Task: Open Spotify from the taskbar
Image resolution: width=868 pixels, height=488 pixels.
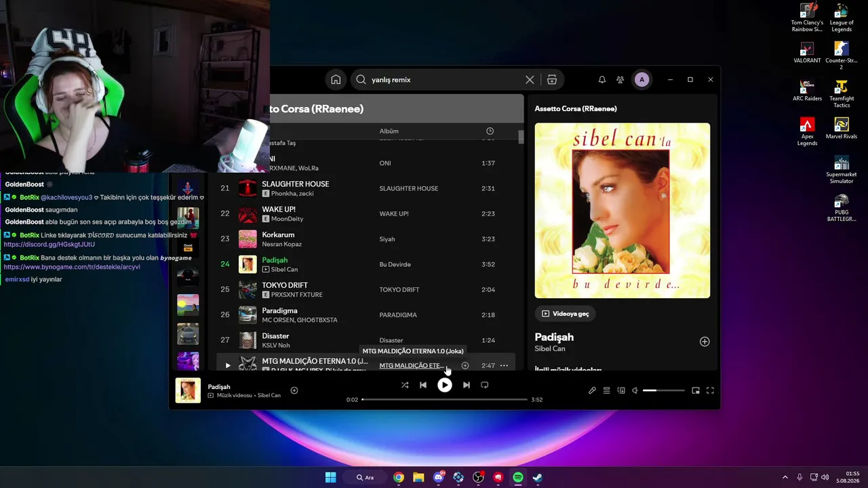Action: [518, 477]
